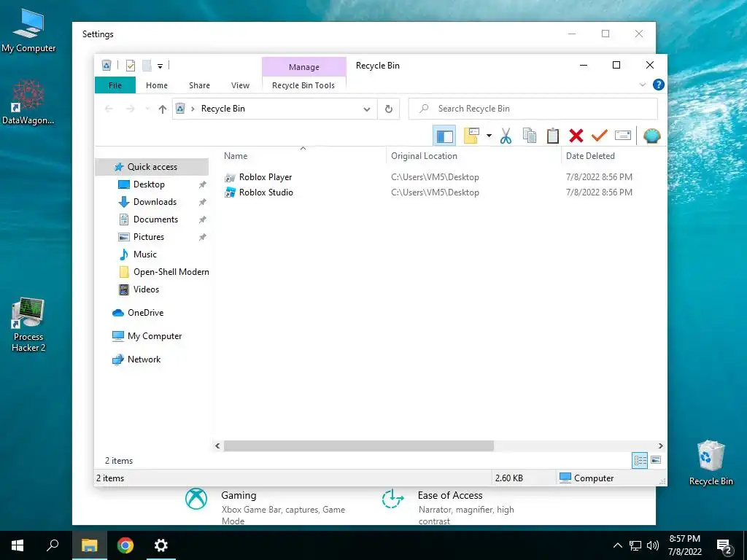Open the view options dropdown arrow
Screen dimensions: 747x560
(x=489, y=136)
